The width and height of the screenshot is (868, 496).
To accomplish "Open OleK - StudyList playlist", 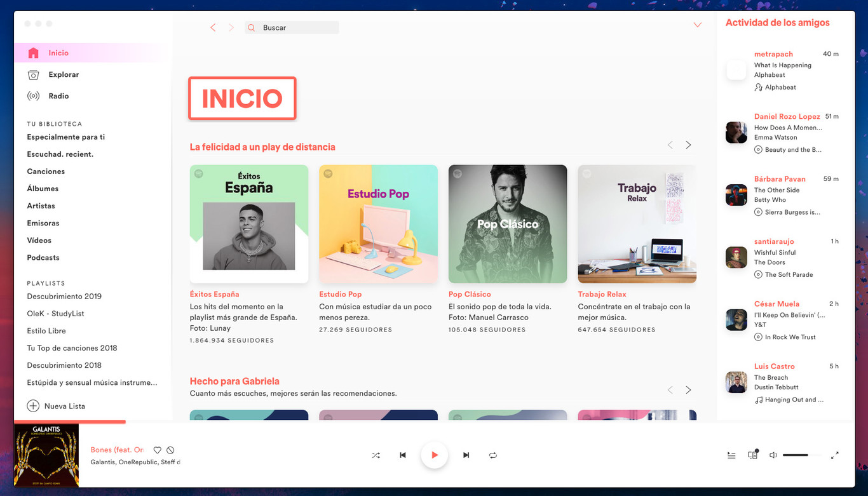I will tap(55, 314).
